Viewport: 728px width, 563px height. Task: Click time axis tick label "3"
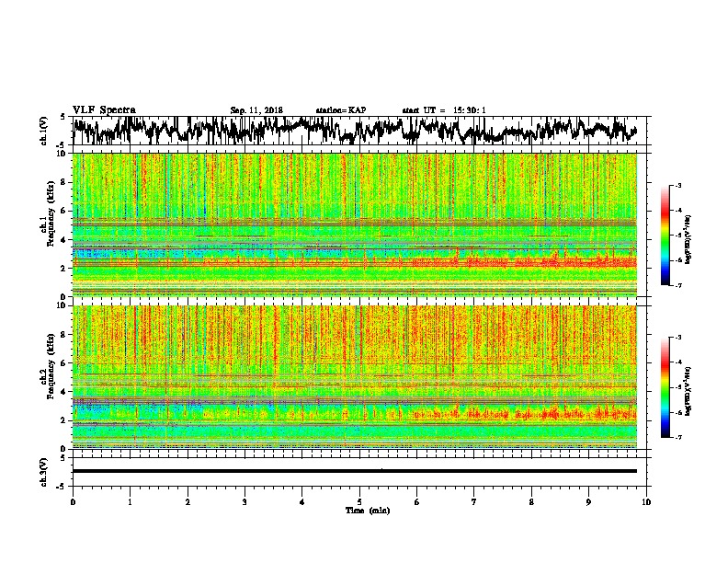(245, 502)
